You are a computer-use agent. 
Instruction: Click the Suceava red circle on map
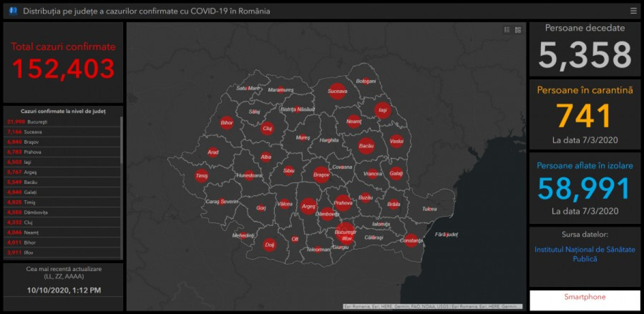[337, 91]
